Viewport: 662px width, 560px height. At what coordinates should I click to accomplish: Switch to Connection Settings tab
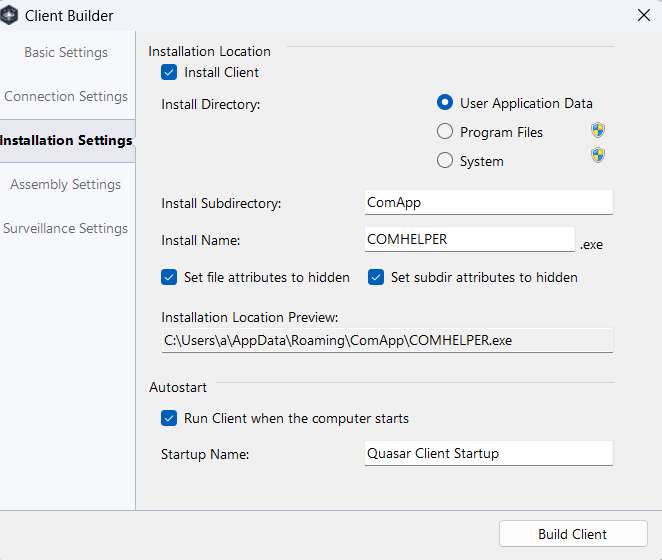coord(66,96)
